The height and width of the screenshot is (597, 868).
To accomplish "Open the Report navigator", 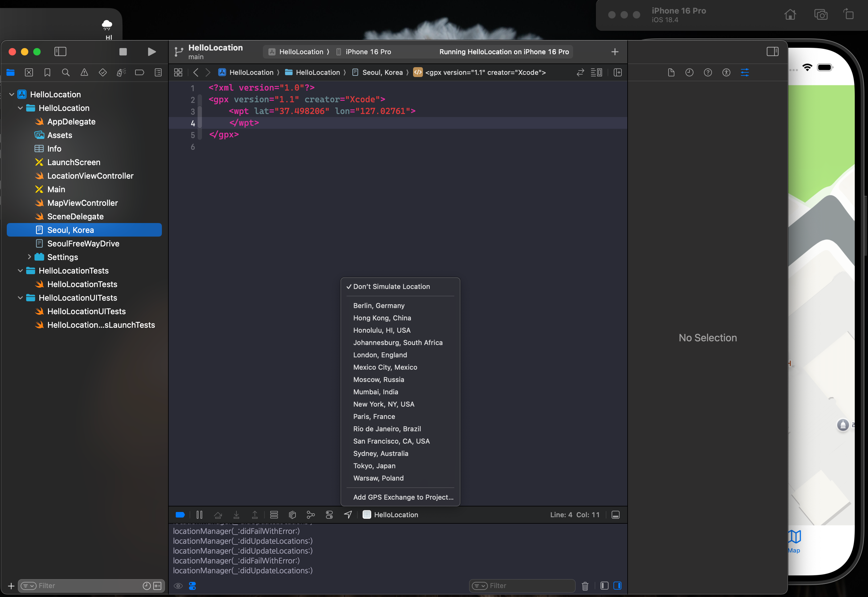I will 158,73.
